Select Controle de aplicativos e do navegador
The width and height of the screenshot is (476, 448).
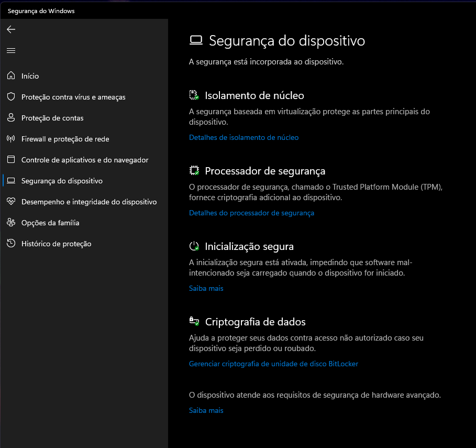click(84, 160)
